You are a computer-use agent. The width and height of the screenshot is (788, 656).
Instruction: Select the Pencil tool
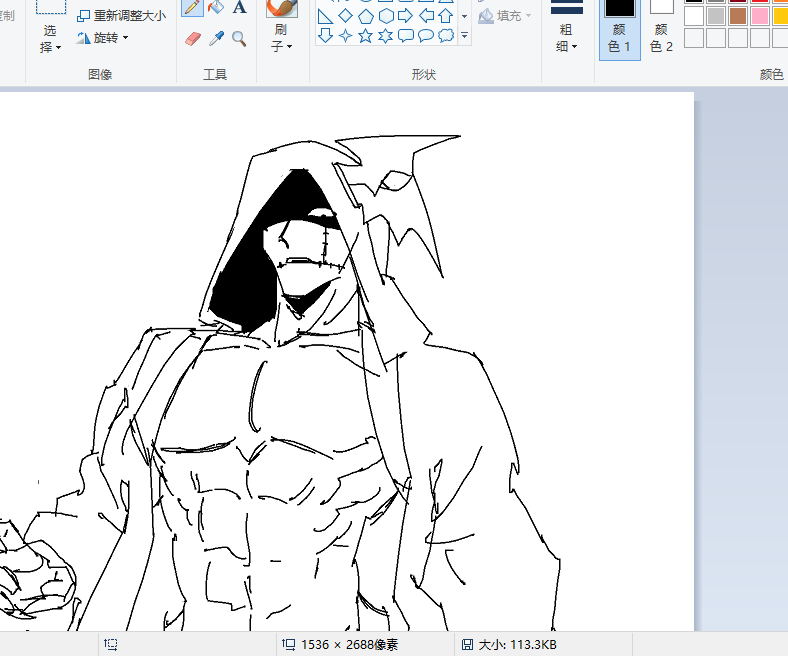192,7
